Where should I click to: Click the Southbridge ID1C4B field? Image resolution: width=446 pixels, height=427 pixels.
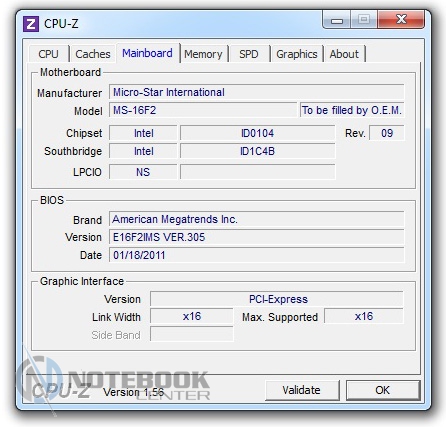pos(258,151)
